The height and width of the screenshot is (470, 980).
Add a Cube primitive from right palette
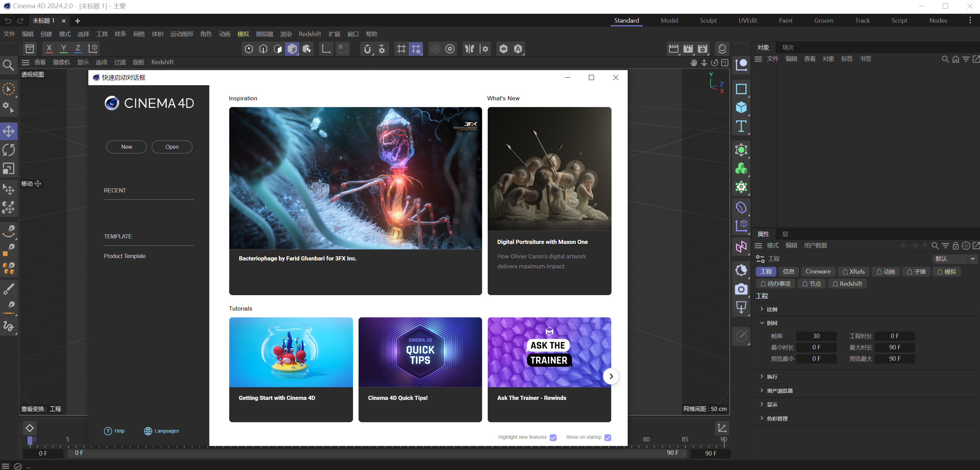coord(741,108)
